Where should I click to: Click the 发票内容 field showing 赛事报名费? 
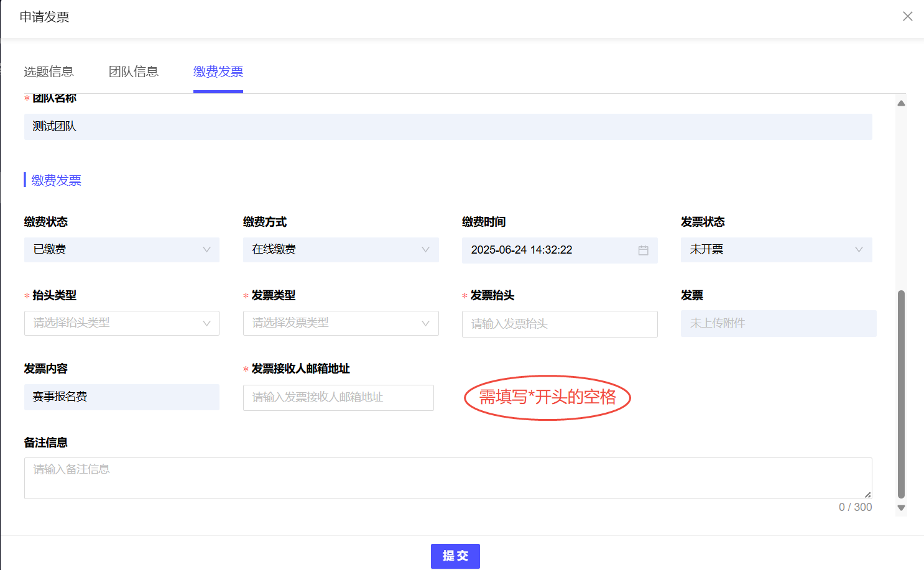pos(121,397)
